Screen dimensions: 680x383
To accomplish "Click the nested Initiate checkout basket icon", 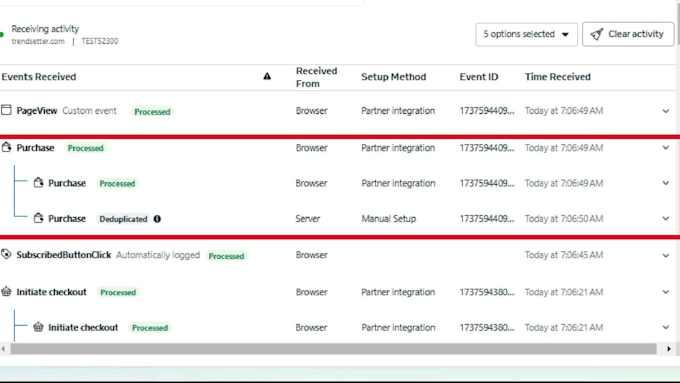I will click(x=39, y=327).
